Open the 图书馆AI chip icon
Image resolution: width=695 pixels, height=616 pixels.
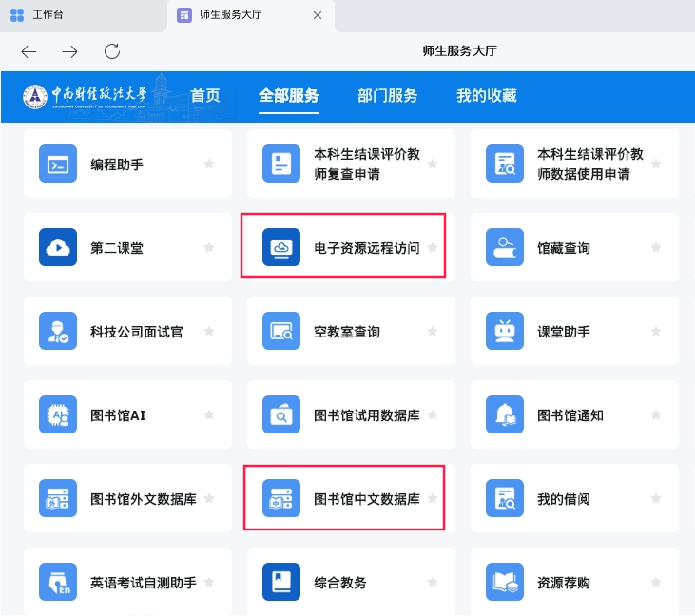(x=58, y=414)
